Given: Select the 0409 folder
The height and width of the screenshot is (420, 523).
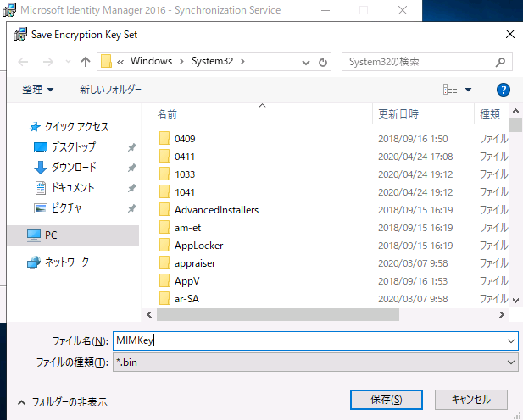Looking at the screenshot, I should (x=185, y=139).
